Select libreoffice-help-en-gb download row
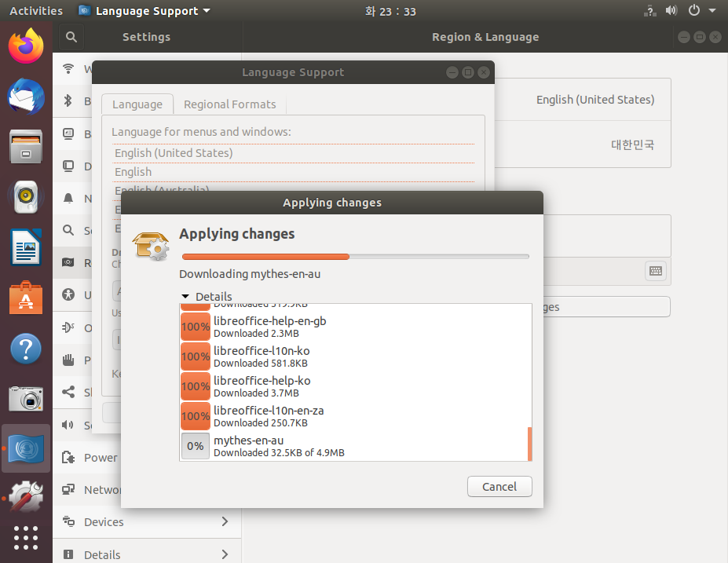728x563 pixels. (353, 327)
